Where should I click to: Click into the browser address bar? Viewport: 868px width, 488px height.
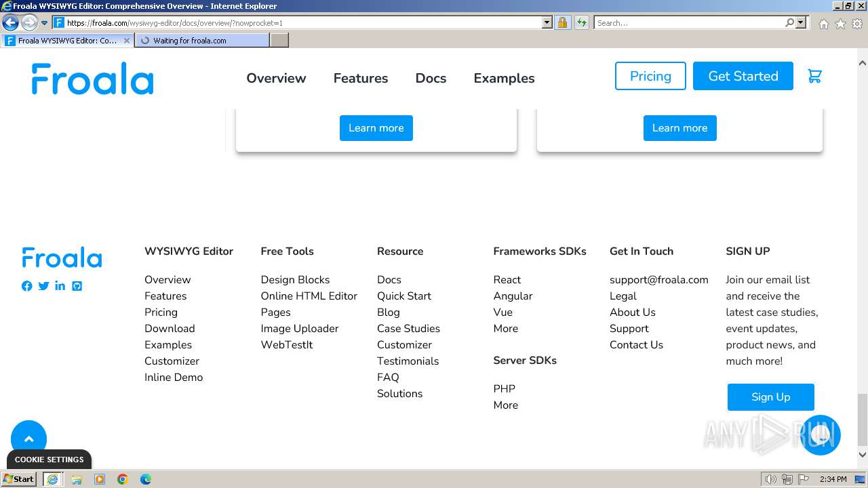304,22
